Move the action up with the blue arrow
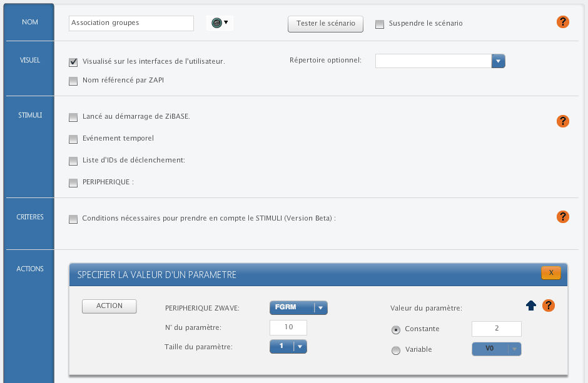Viewport: 588px width, 383px height. point(531,306)
